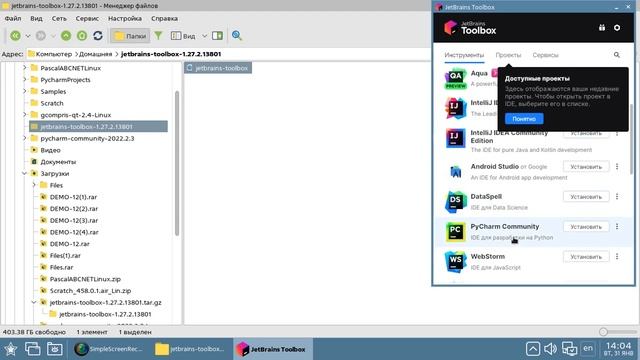This screenshot has width=640, height=360.
Task: Expand the PycharmProjects folder node
Action: click(x=24, y=80)
